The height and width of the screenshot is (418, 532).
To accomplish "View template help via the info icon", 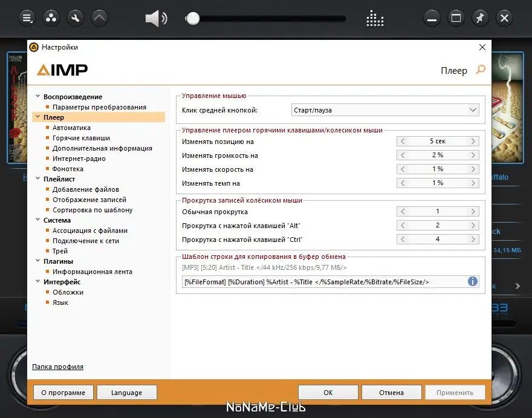I will click(473, 281).
